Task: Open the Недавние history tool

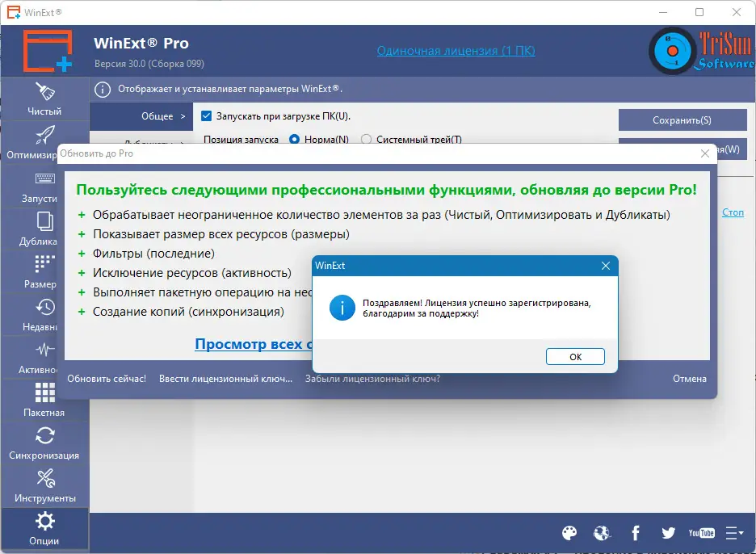Action: 30,315
